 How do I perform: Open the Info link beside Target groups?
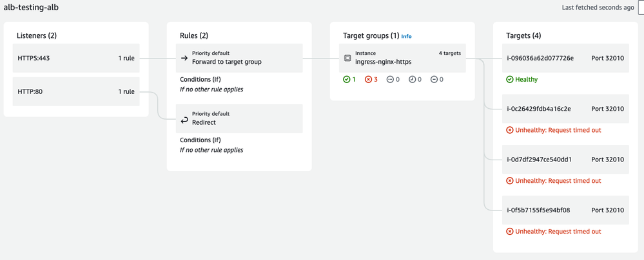[x=406, y=37]
